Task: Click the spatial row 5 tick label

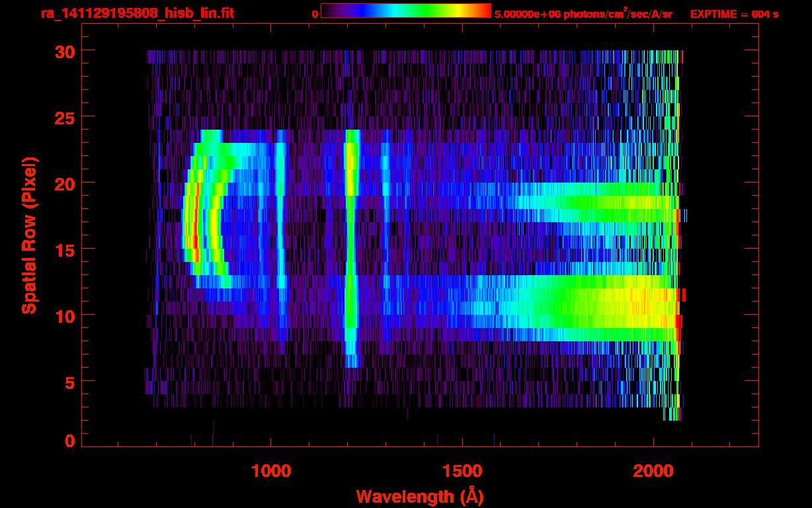Action: pyautogui.click(x=69, y=382)
